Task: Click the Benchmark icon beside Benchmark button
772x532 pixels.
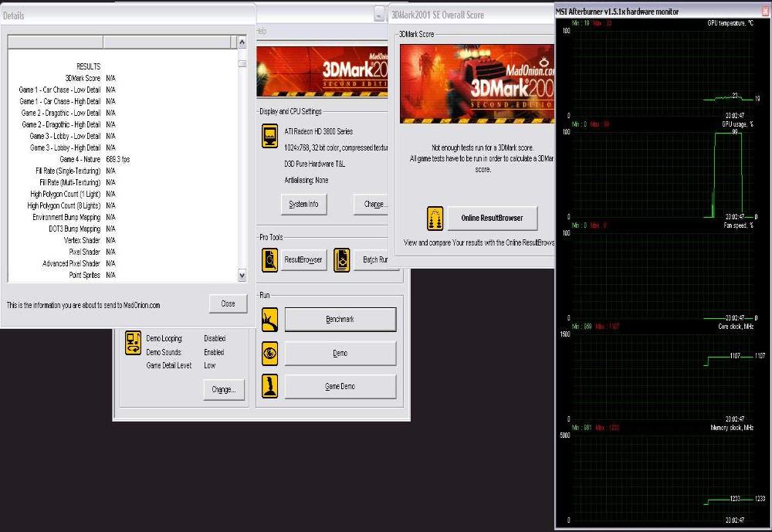Action: [x=269, y=320]
